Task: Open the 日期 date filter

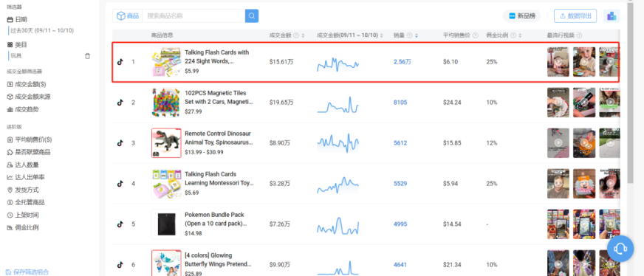Action: click(x=17, y=19)
